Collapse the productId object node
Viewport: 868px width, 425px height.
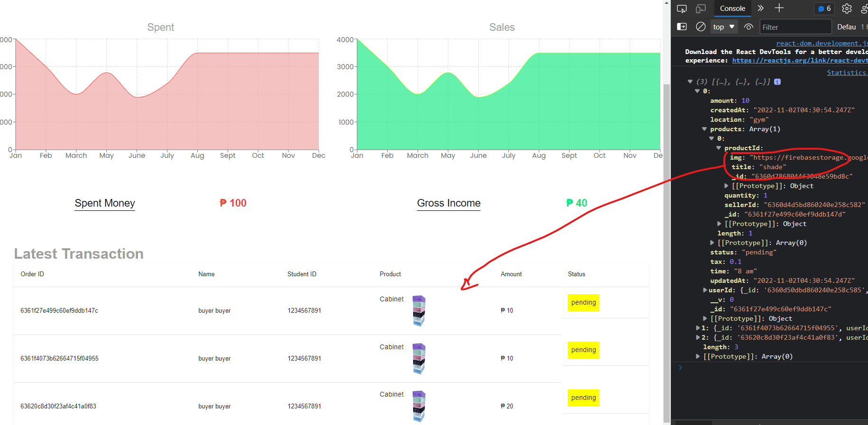tap(719, 148)
